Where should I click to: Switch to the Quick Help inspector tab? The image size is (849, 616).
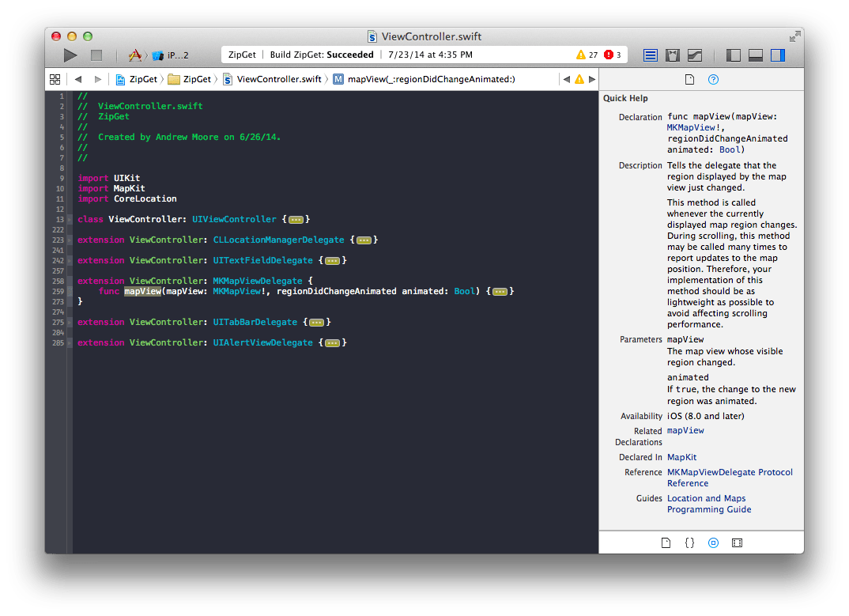click(x=713, y=79)
